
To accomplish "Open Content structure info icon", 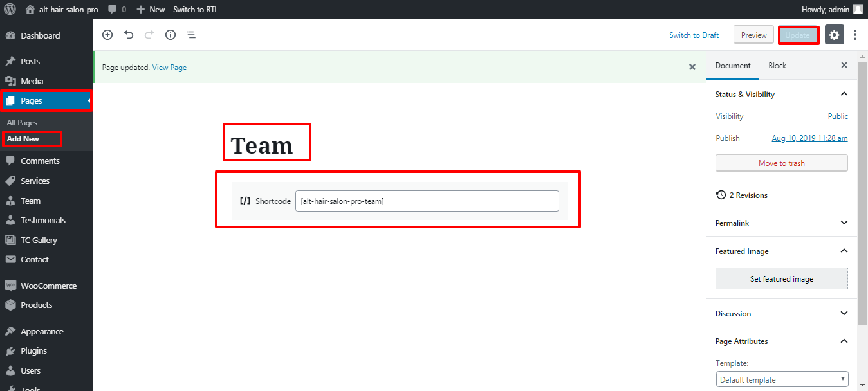I will 171,35.
